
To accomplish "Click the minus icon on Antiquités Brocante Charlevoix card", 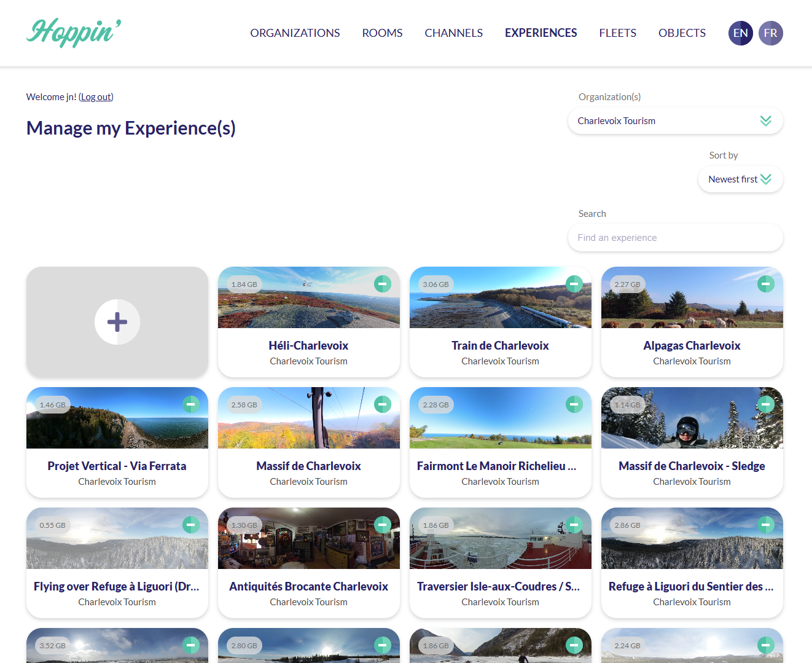I will click(x=383, y=525).
